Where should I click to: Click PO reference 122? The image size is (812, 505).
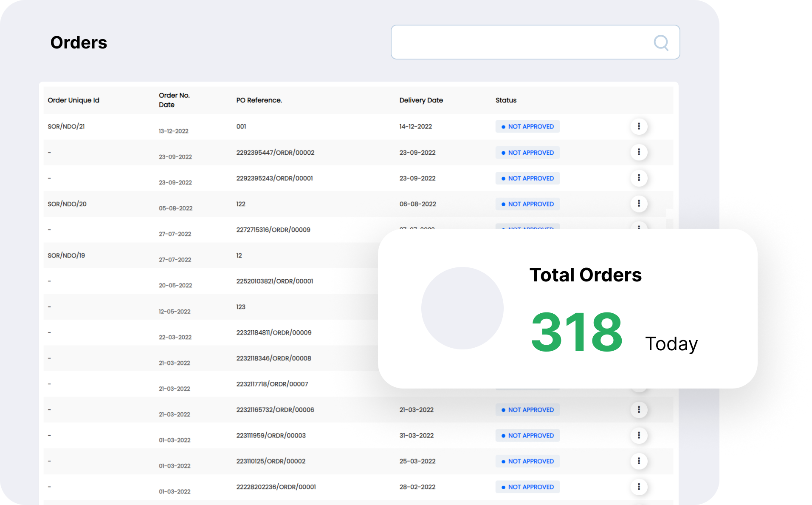click(241, 204)
